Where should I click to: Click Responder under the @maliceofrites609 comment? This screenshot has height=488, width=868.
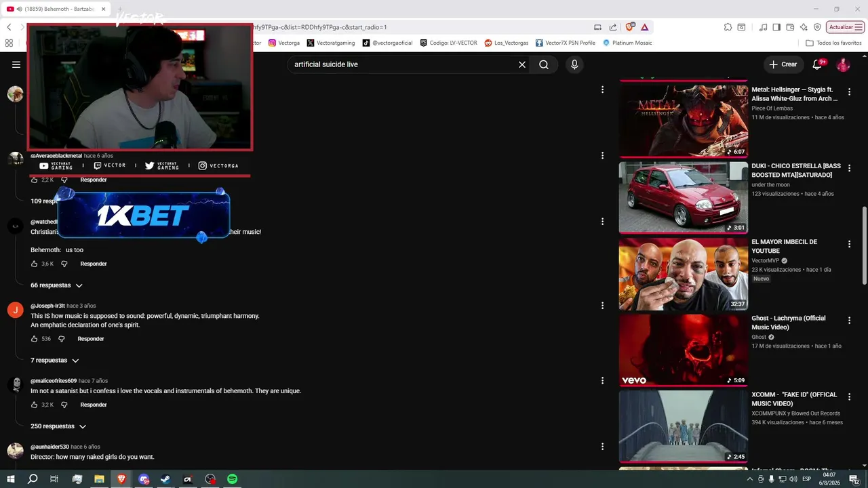[x=94, y=405]
